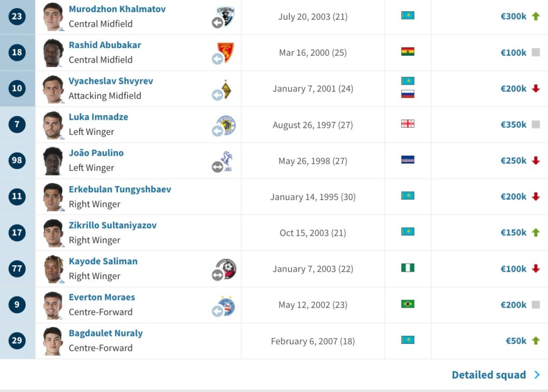
Task: Click the Brazil flag for Everton Moraes
Action: [408, 304]
